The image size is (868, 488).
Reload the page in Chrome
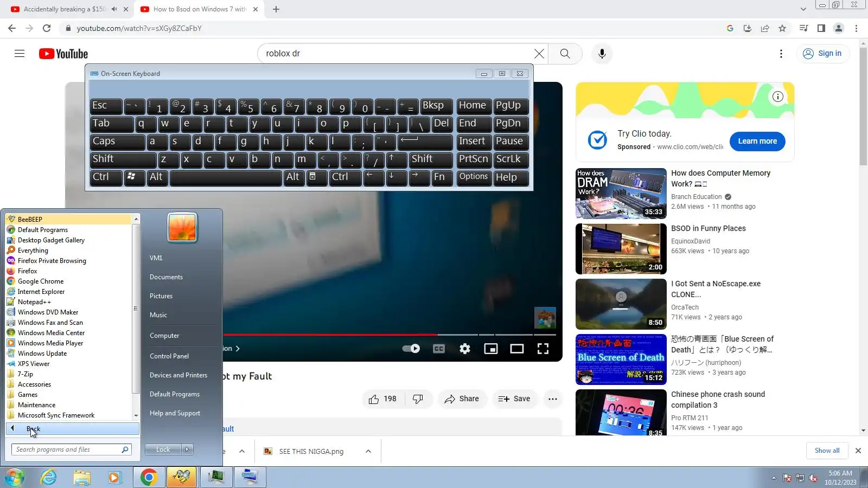point(47,28)
